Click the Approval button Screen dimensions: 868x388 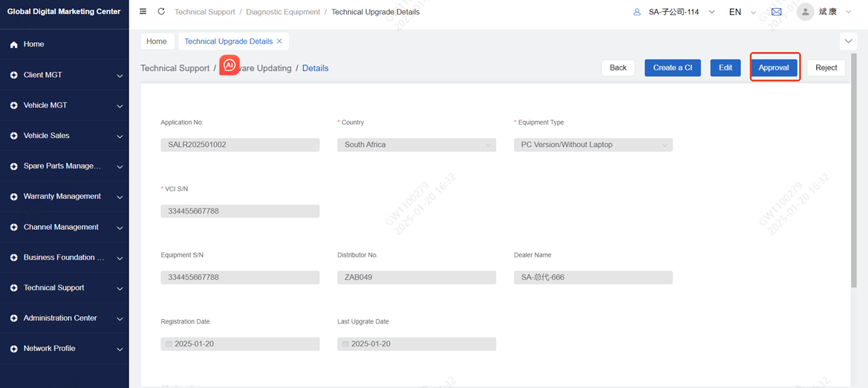click(774, 68)
